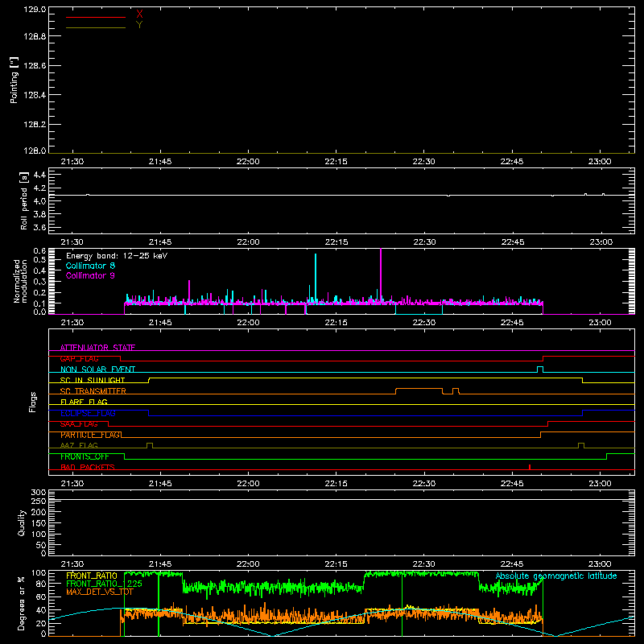Click 'Absolute geomagnetic latitude' legend label

pos(556,576)
